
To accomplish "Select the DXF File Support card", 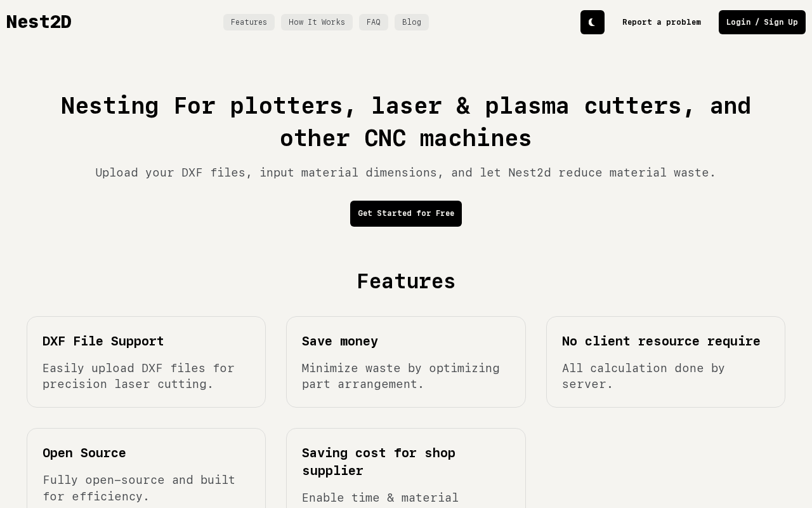I will (x=146, y=362).
